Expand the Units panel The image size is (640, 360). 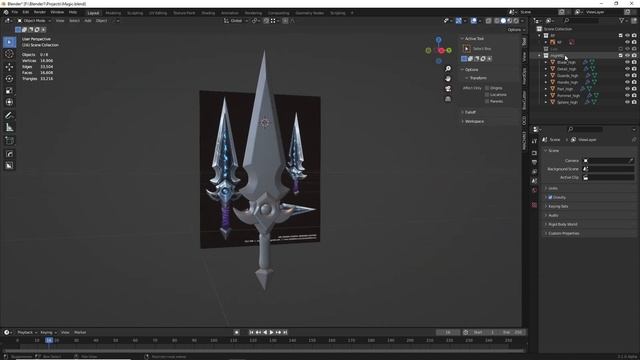point(553,188)
